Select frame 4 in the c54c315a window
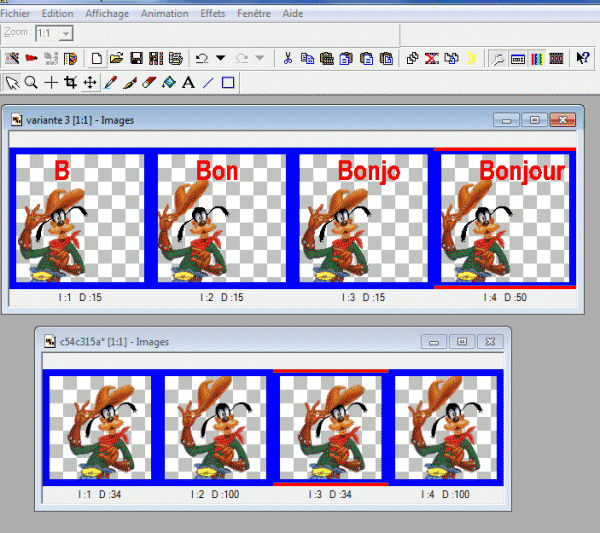The width and height of the screenshot is (600, 533). [x=446, y=427]
